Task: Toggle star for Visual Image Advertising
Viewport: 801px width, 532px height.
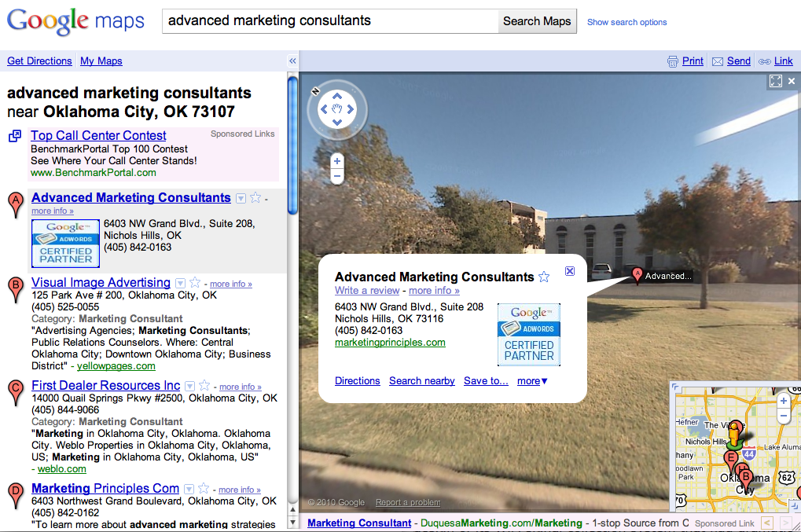Action: point(195,283)
